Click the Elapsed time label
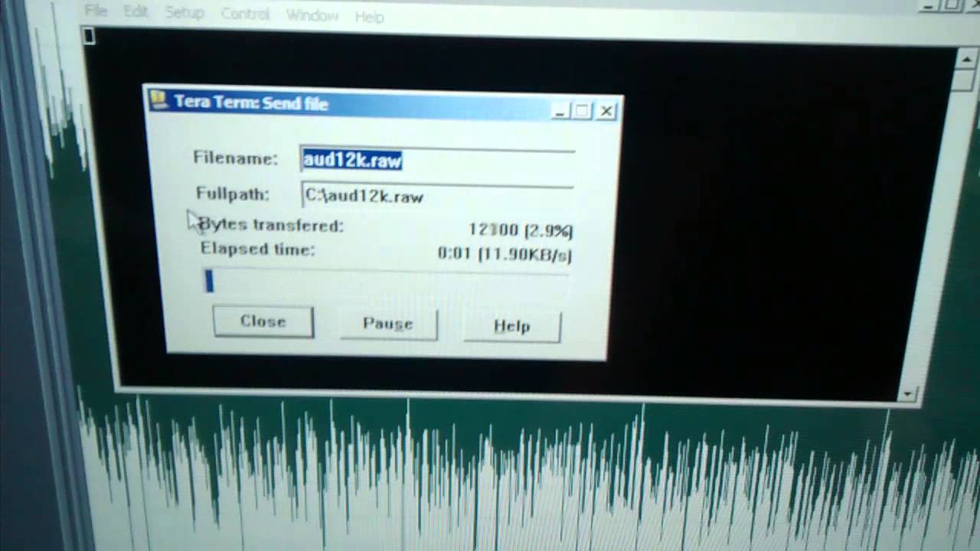The width and height of the screenshot is (980, 551). [257, 249]
